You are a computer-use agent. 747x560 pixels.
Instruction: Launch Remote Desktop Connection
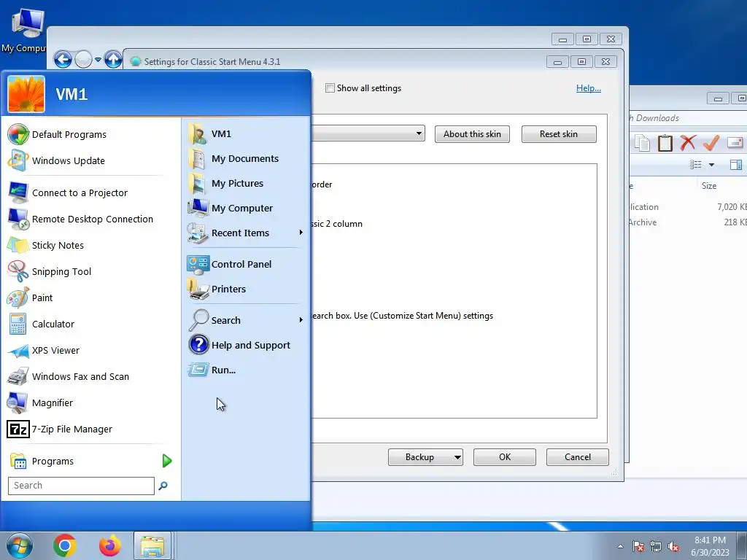pos(80,219)
